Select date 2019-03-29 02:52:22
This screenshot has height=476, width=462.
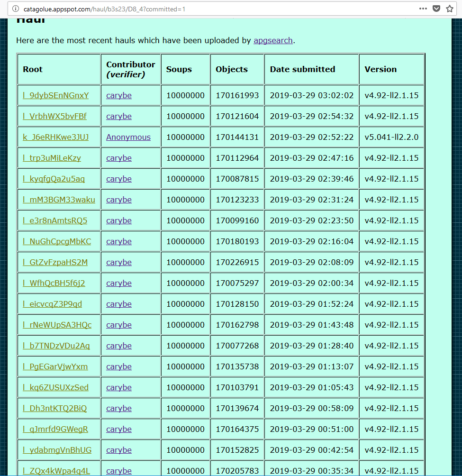[x=312, y=137]
